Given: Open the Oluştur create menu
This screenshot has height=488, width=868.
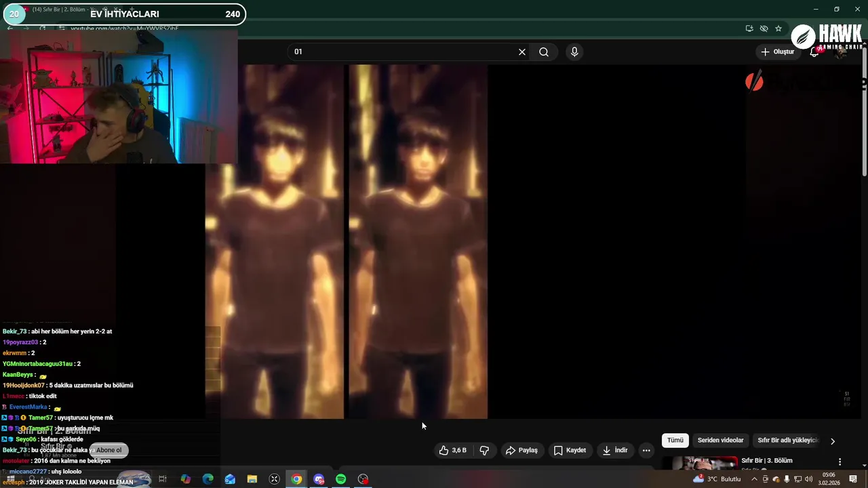Looking at the screenshot, I should (777, 52).
